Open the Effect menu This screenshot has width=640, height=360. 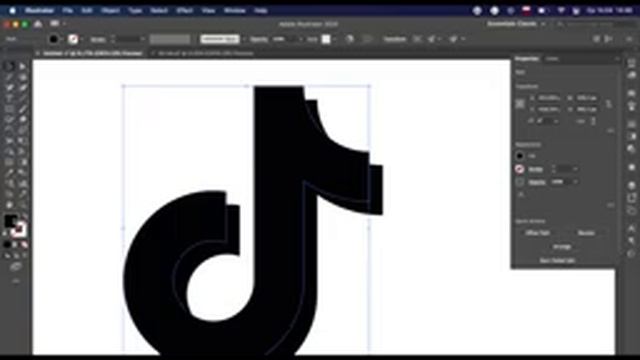(x=184, y=10)
